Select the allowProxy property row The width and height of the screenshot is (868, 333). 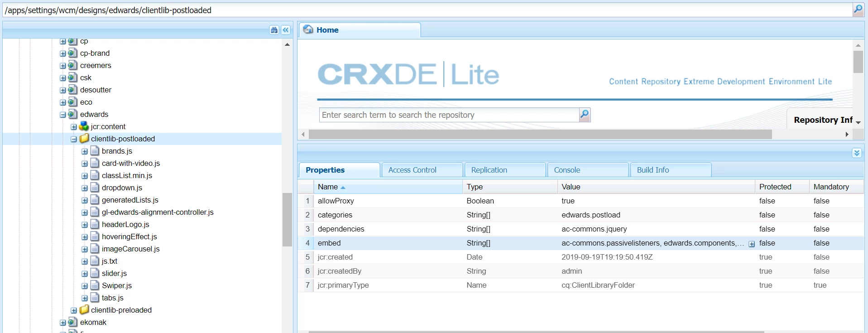(x=581, y=201)
